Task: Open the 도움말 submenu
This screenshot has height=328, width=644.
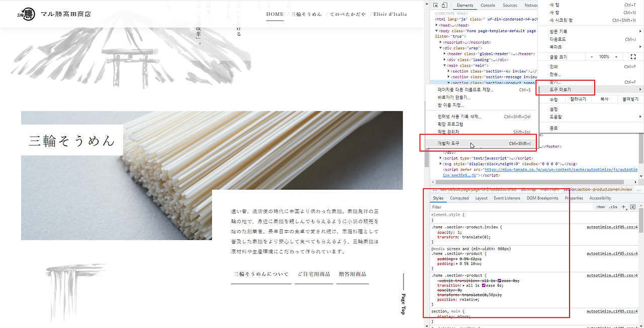Action: point(591,116)
